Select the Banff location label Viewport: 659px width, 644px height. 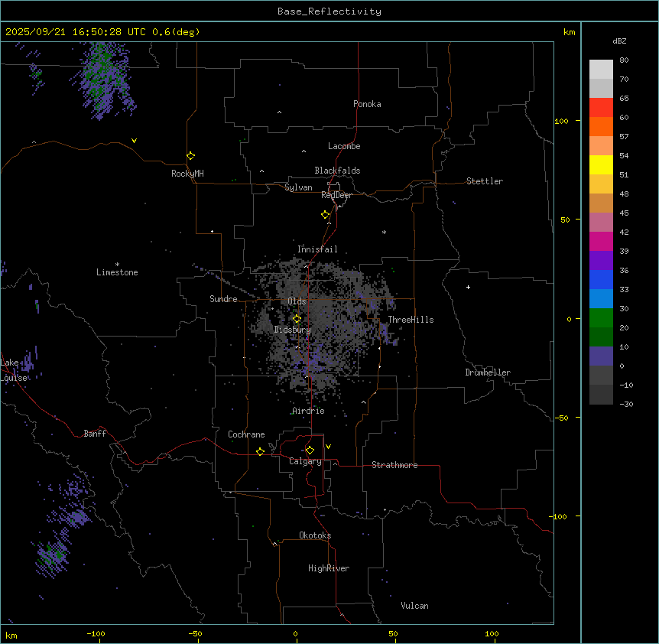[x=95, y=434]
